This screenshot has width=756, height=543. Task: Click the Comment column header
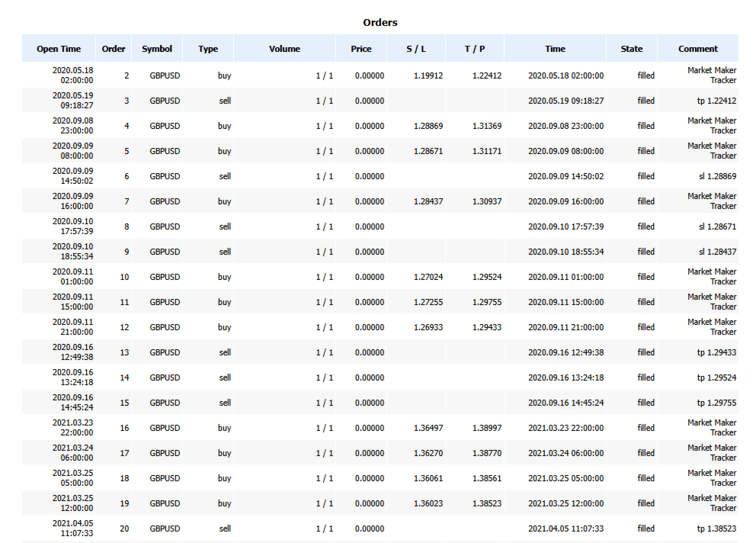coord(698,49)
